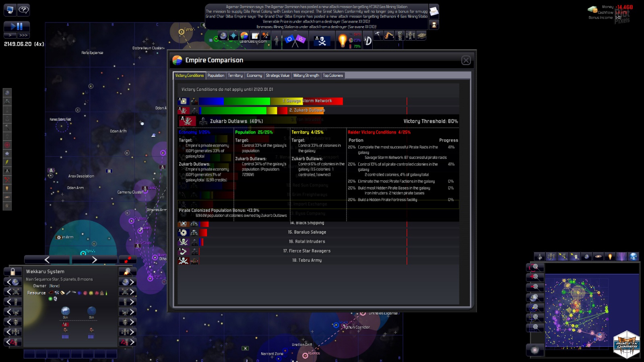The image size is (644, 362).
Task: Click the previous selection arrow above the panel
Action: pyautogui.click(x=47, y=260)
